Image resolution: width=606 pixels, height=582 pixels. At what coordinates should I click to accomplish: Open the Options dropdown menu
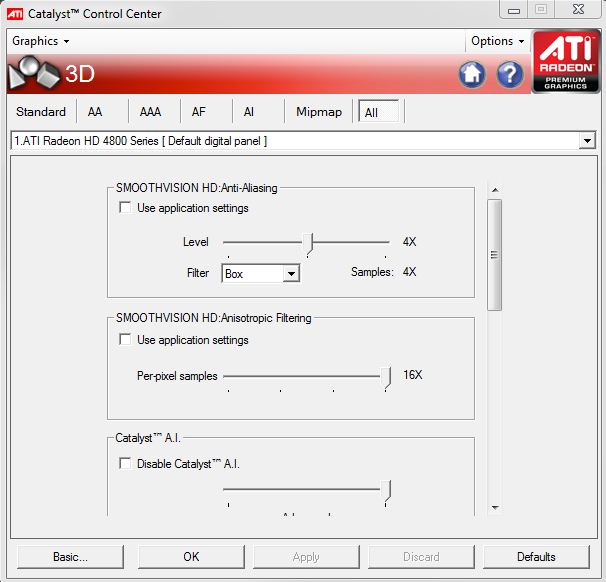pos(497,41)
